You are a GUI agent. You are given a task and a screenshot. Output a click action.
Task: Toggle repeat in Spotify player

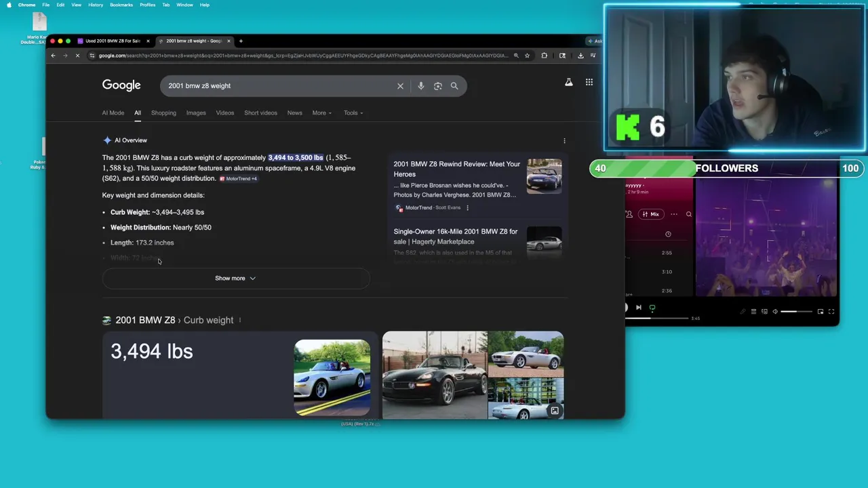click(x=652, y=308)
